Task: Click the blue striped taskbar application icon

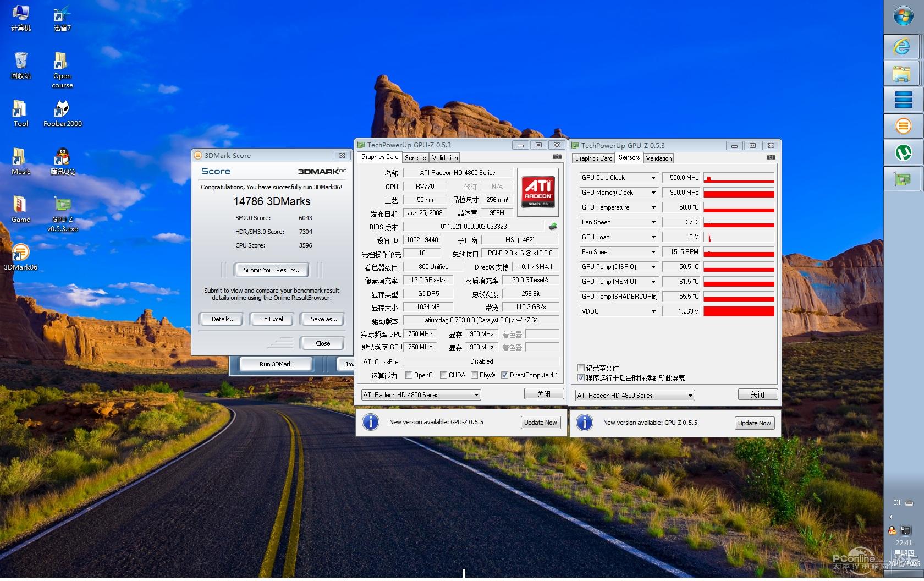Action: coord(903,100)
